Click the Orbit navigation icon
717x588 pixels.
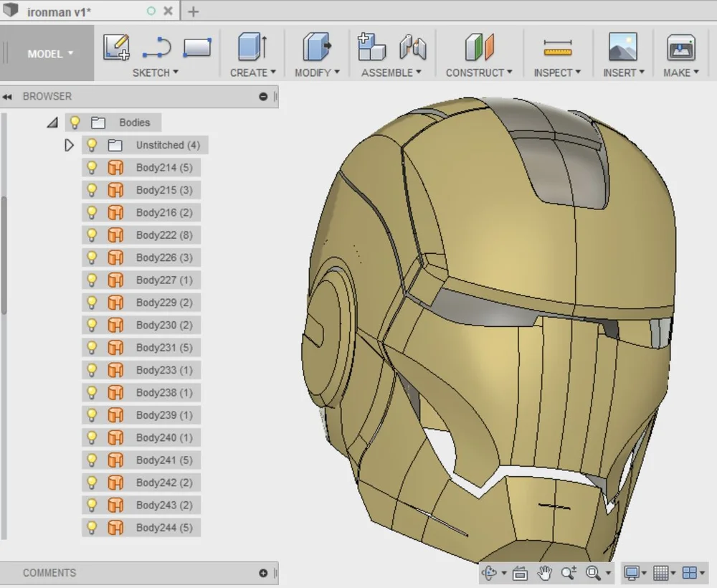click(x=490, y=572)
